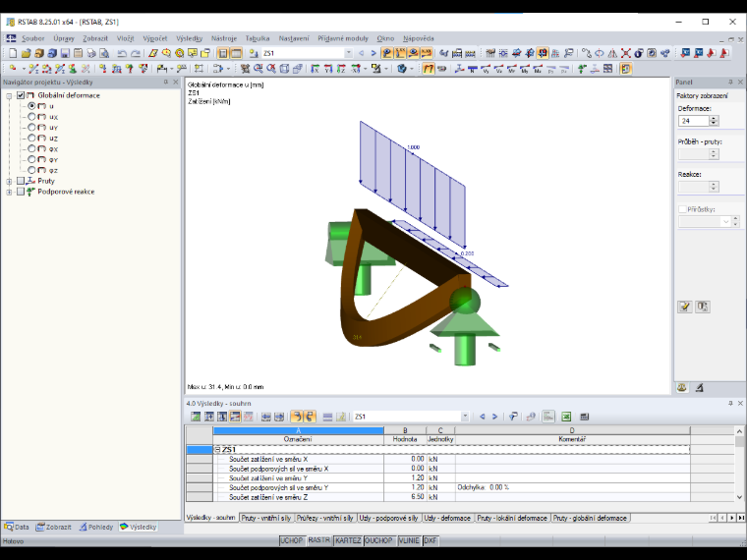The width and height of the screenshot is (747, 560).
Task: Show axial force N results icon
Action: [473, 69]
